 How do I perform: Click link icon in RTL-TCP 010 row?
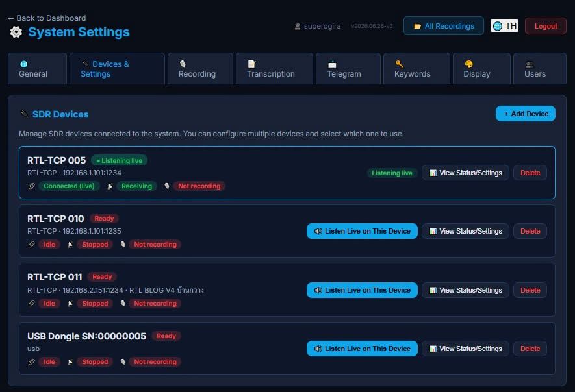point(32,245)
